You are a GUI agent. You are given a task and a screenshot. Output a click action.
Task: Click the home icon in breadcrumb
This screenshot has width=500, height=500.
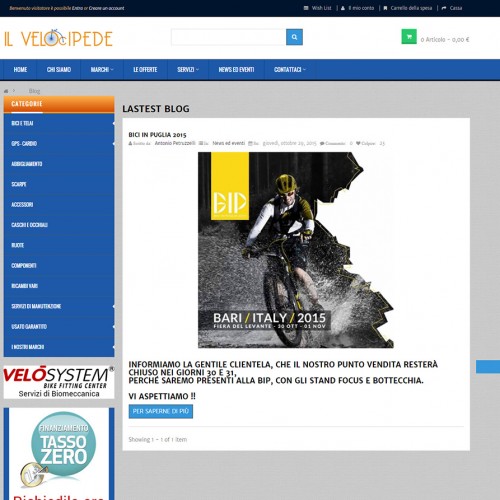pos(6,91)
